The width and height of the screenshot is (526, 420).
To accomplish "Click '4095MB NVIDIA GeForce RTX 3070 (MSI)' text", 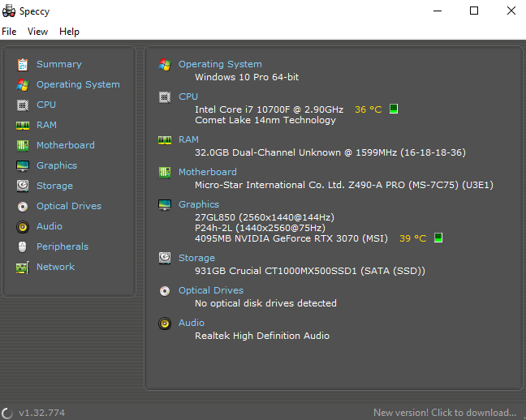I will coord(291,238).
